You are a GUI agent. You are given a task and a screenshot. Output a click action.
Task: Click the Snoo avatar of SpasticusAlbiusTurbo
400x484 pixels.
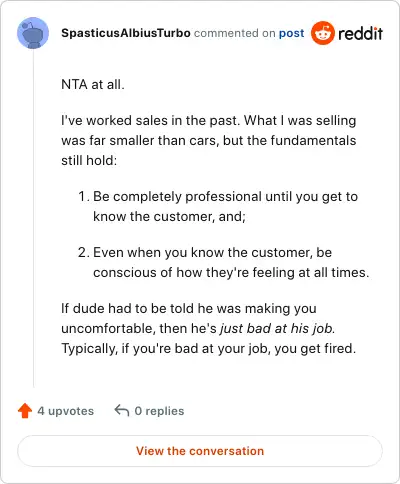click(x=33, y=33)
